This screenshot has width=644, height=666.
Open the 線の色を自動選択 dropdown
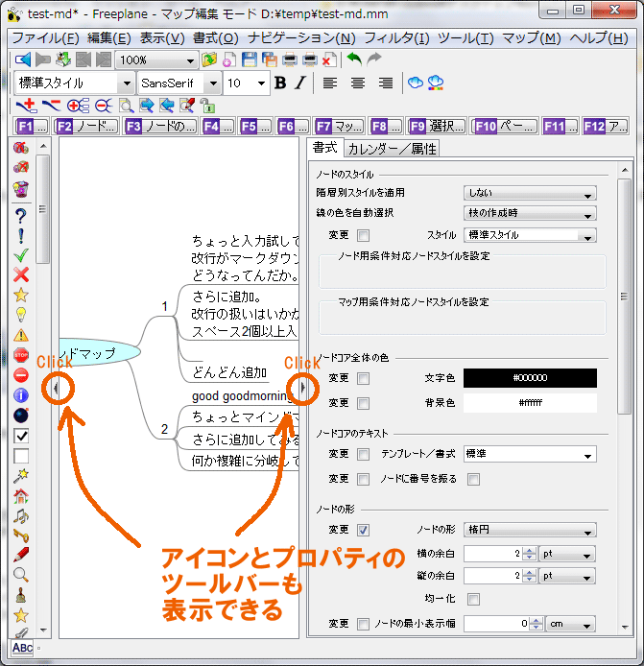[x=530, y=213]
